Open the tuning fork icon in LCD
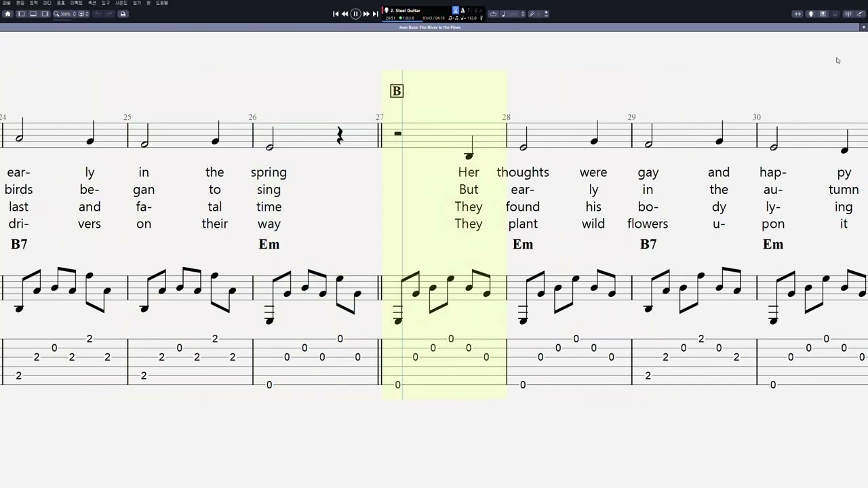 pyautogui.click(x=481, y=18)
